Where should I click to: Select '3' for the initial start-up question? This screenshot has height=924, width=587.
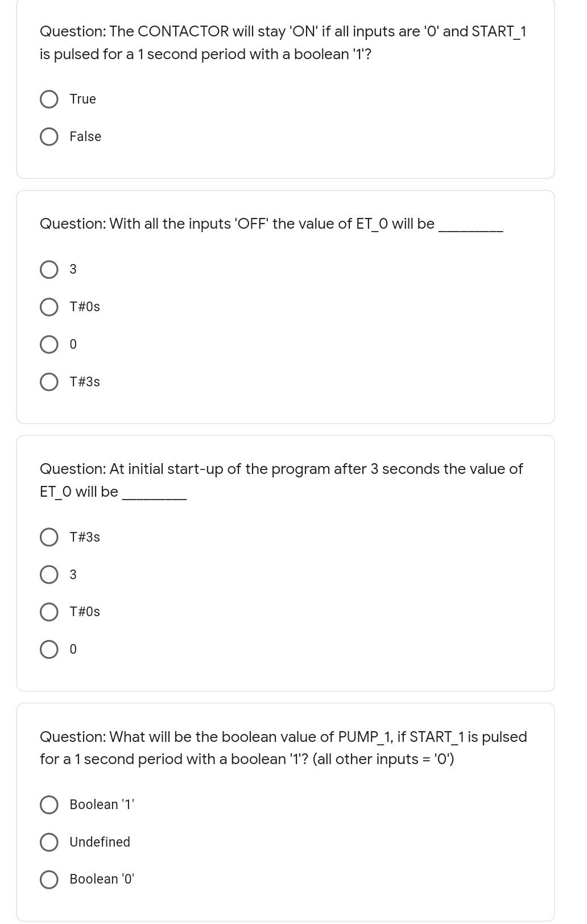[49, 574]
